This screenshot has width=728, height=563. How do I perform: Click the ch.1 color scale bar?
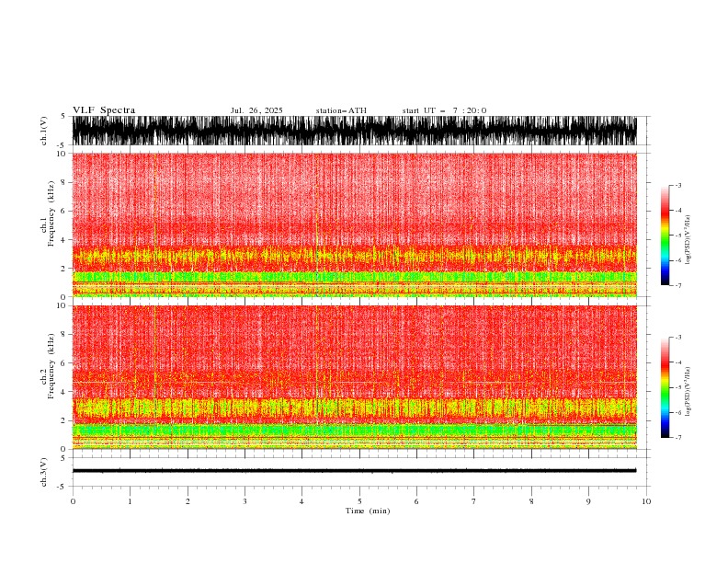665,236
